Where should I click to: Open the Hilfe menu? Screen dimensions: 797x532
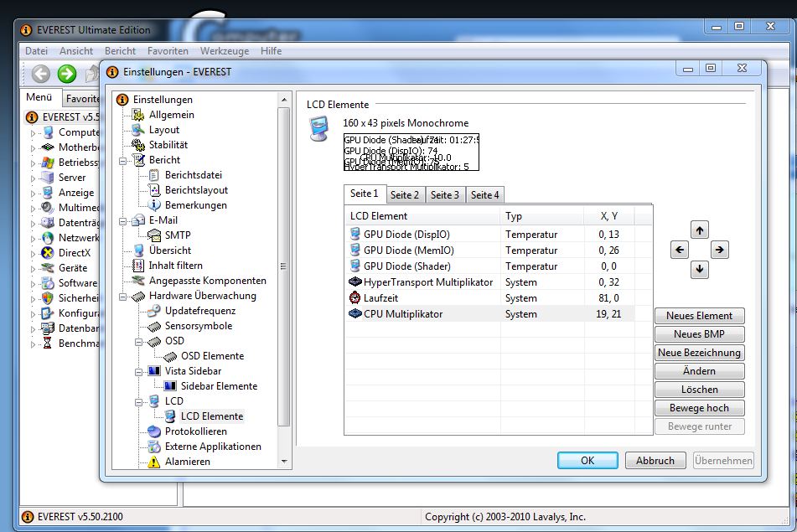click(271, 51)
